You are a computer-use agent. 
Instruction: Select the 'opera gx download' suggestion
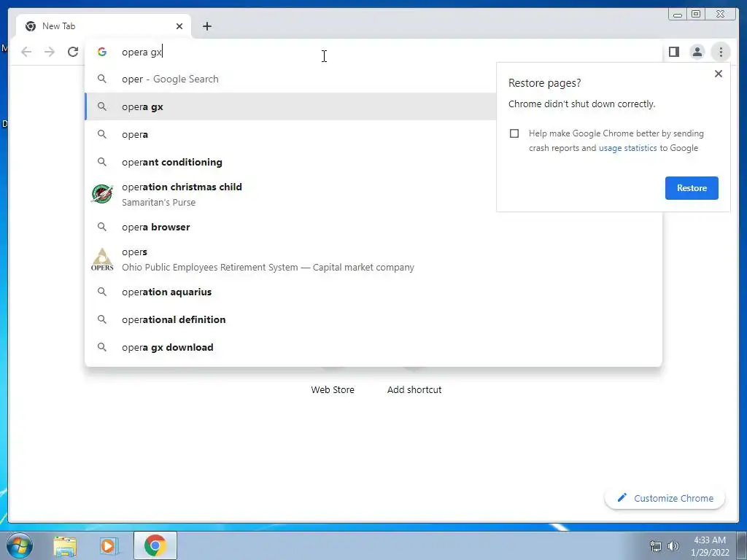(x=373, y=347)
